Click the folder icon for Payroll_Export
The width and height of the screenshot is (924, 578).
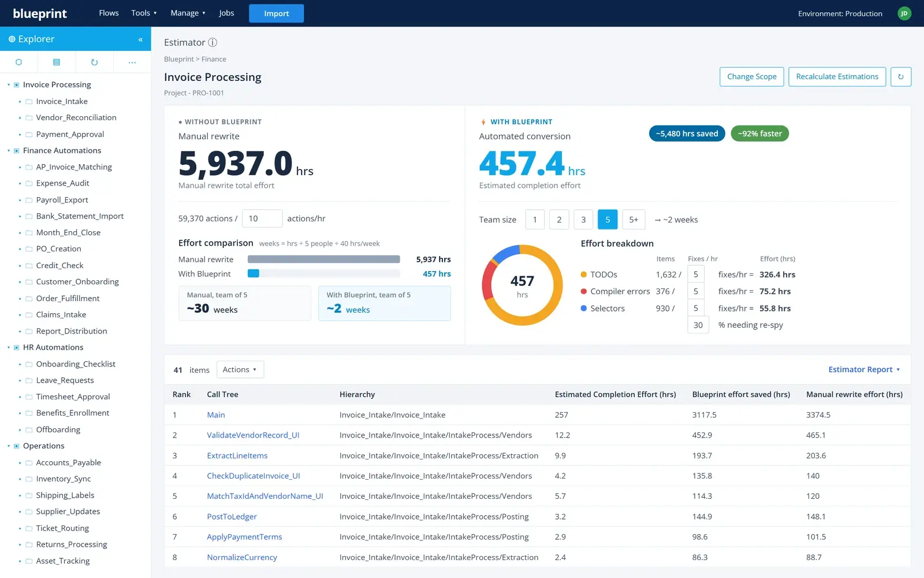[x=28, y=200]
